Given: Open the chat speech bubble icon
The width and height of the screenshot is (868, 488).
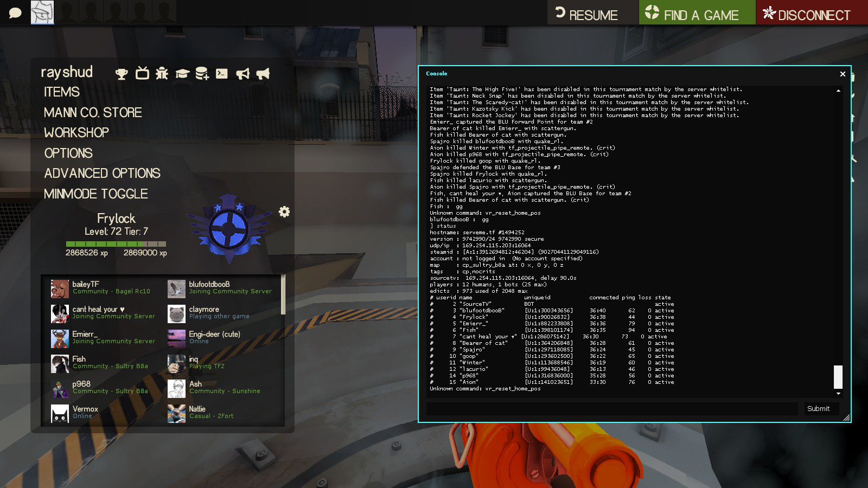Looking at the screenshot, I should [15, 12].
